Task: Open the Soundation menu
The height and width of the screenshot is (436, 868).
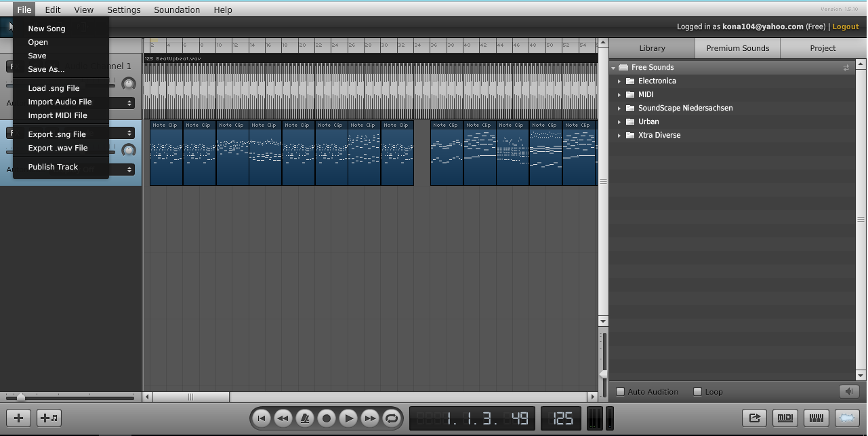Action: [x=177, y=9]
